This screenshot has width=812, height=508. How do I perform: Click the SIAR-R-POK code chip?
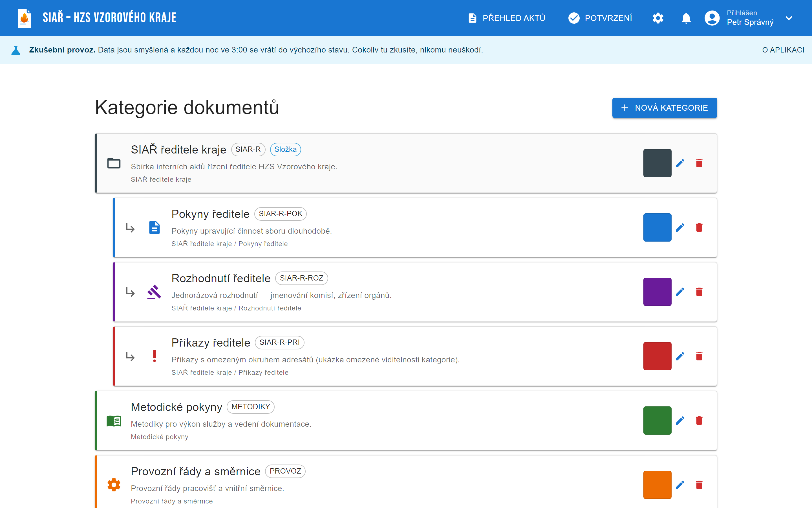pos(280,214)
